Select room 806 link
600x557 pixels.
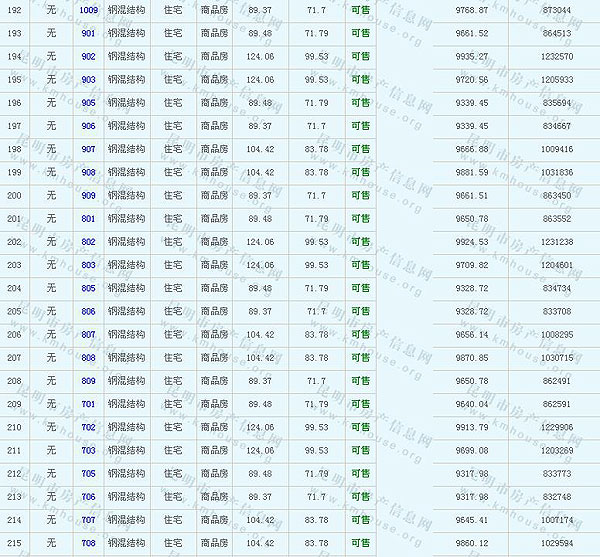[x=89, y=311]
